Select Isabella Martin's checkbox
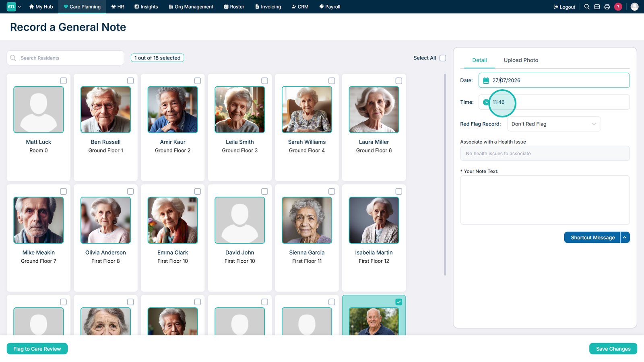The height and width of the screenshot is (362, 644). pyautogui.click(x=399, y=191)
